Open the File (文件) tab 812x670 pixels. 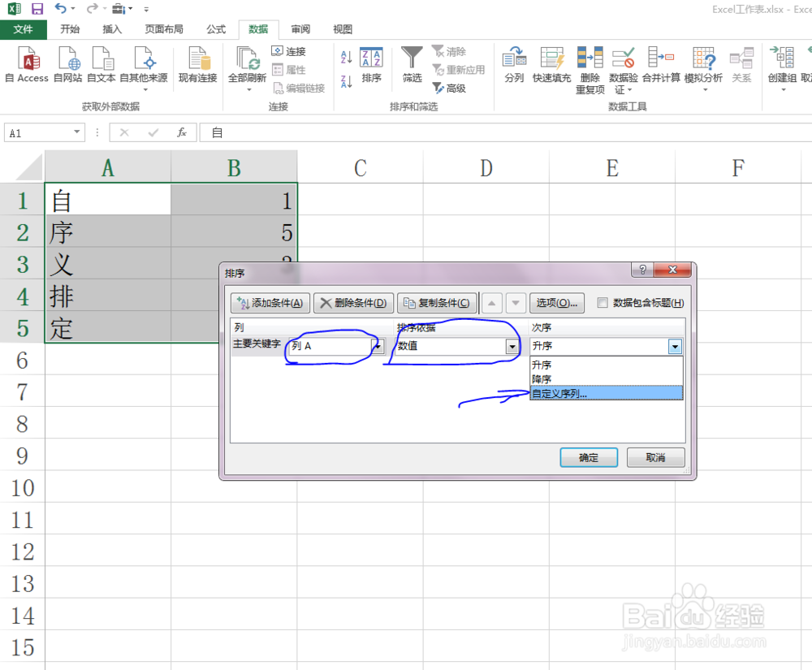[24, 29]
